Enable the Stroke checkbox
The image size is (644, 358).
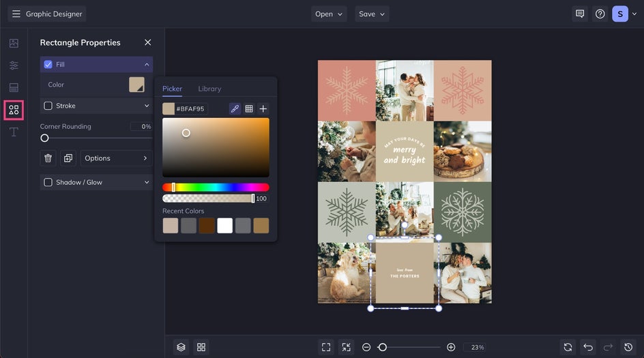[x=48, y=106]
